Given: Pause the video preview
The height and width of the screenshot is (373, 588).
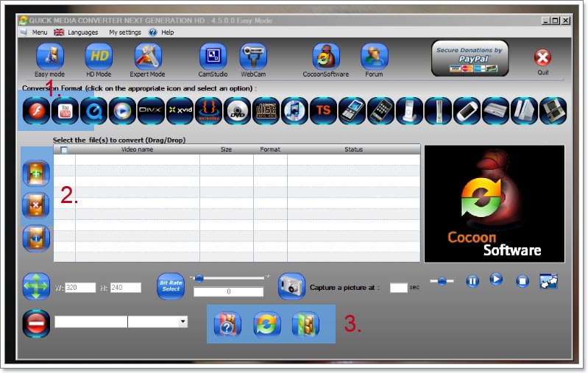Looking at the screenshot, I should click(x=472, y=281).
